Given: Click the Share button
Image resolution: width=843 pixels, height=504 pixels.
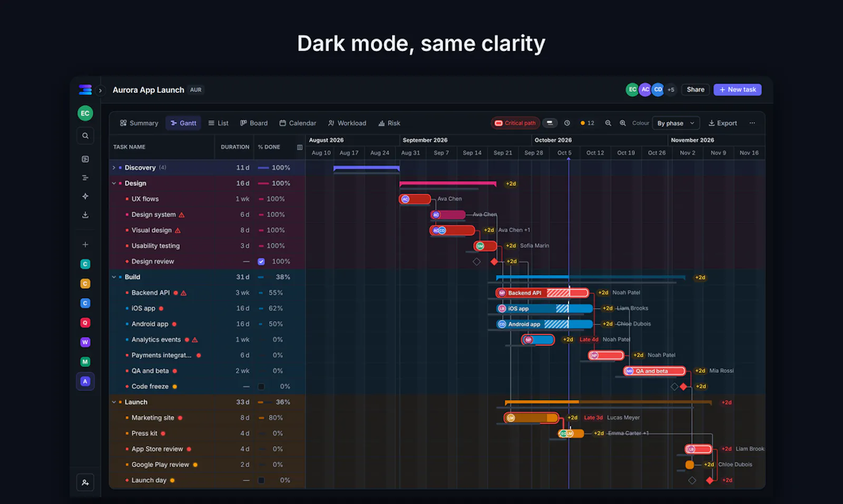Looking at the screenshot, I should click(x=695, y=90).
